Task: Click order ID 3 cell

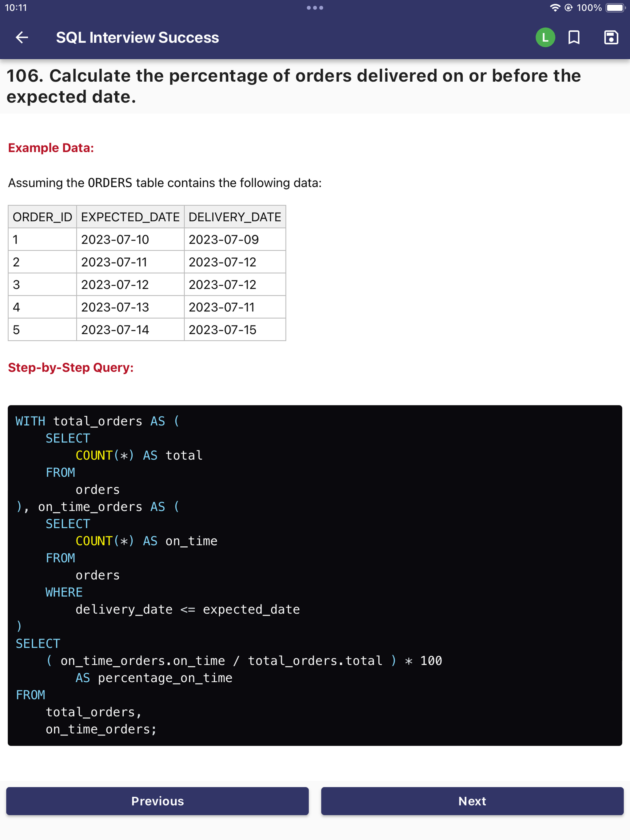Action: click(42, 284)
